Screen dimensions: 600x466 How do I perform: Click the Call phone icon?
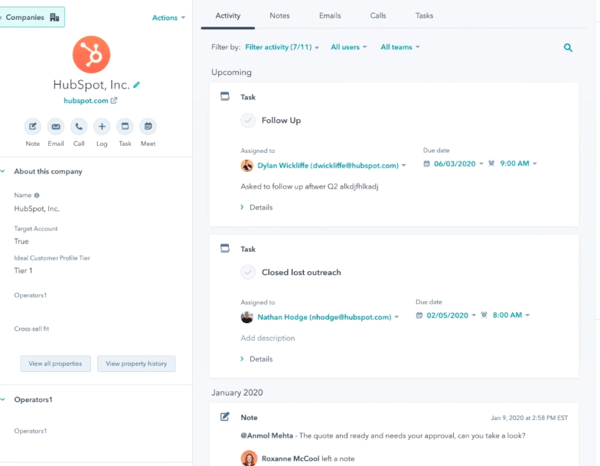click(x=79, y=127)
